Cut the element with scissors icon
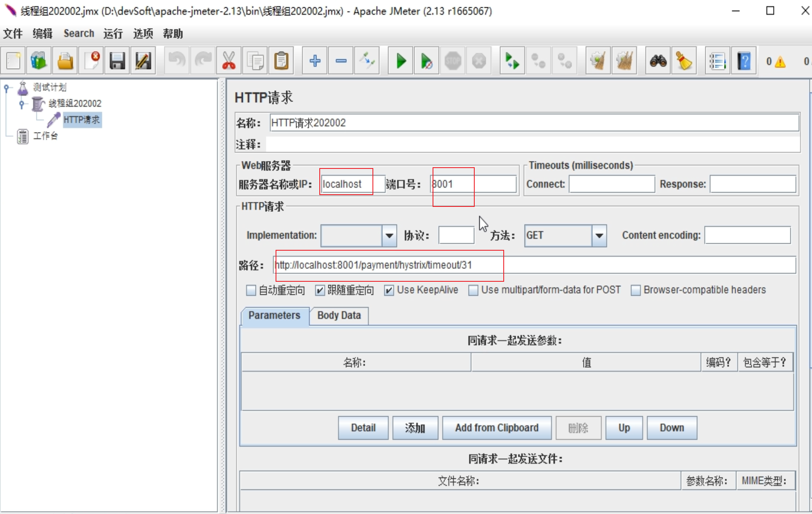 [229, 61]
